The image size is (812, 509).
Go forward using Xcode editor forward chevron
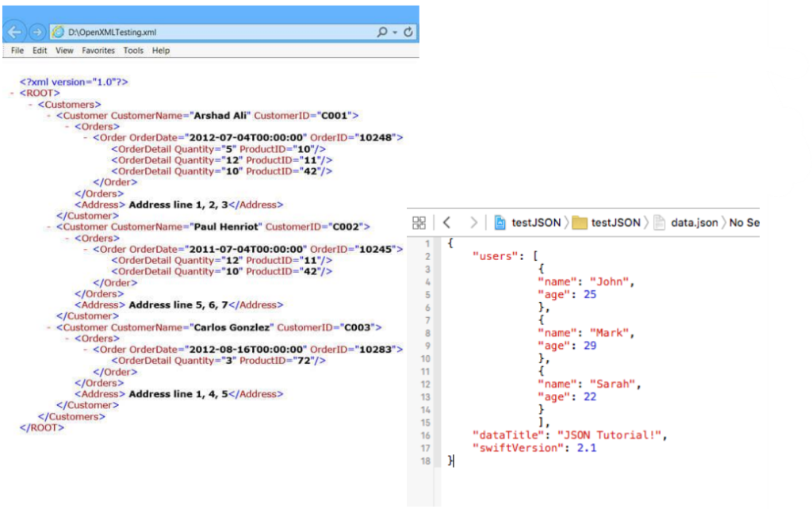coord(473,223)
